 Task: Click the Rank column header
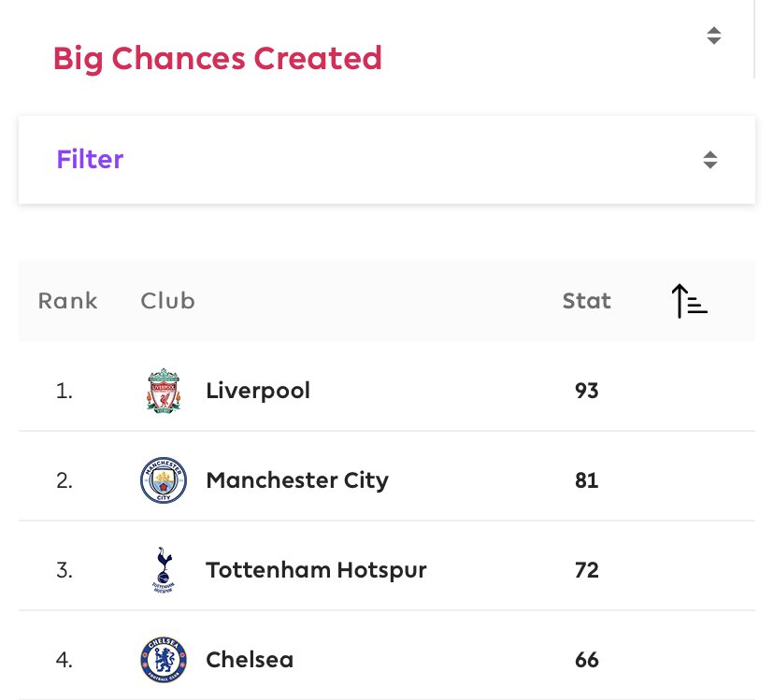68,301
